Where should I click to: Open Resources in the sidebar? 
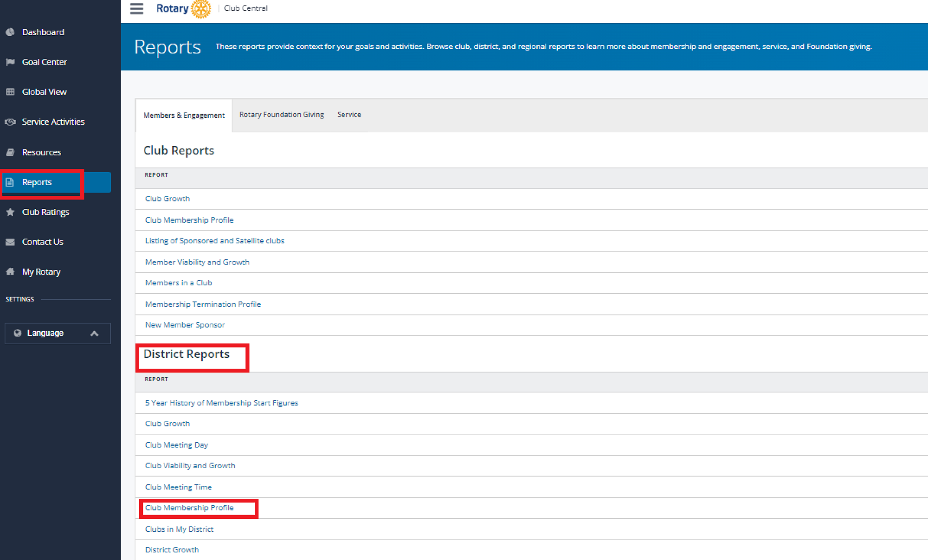[41, 152]
